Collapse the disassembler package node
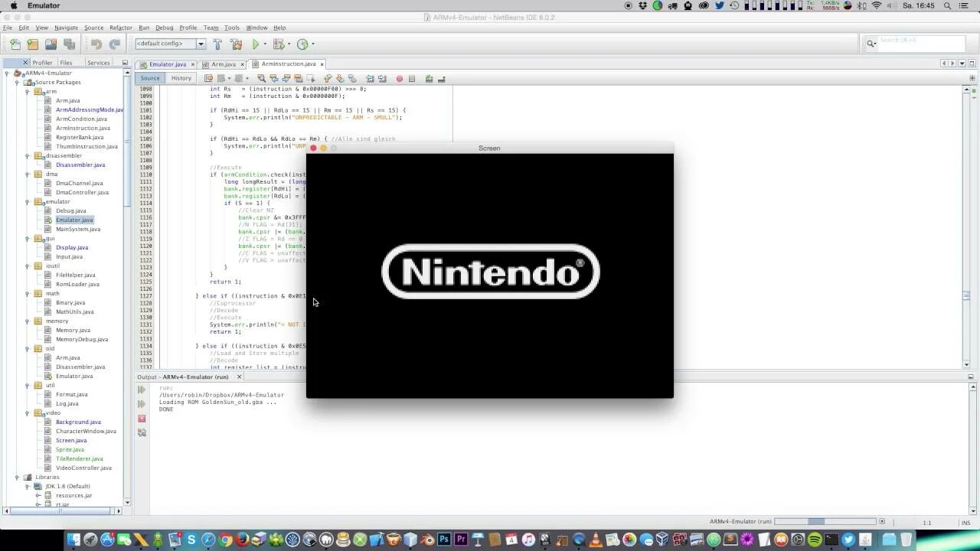Screen dimensions: 980x551 pos(28,155)
